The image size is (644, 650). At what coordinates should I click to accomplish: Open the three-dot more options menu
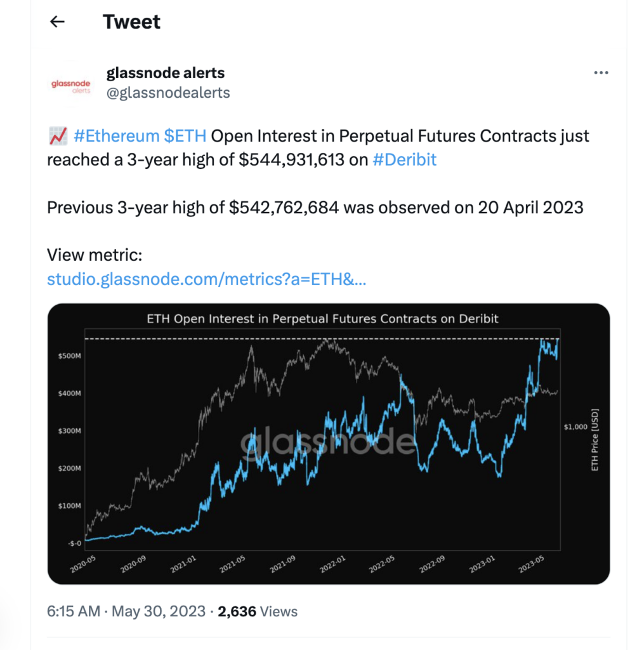(601, 73)
